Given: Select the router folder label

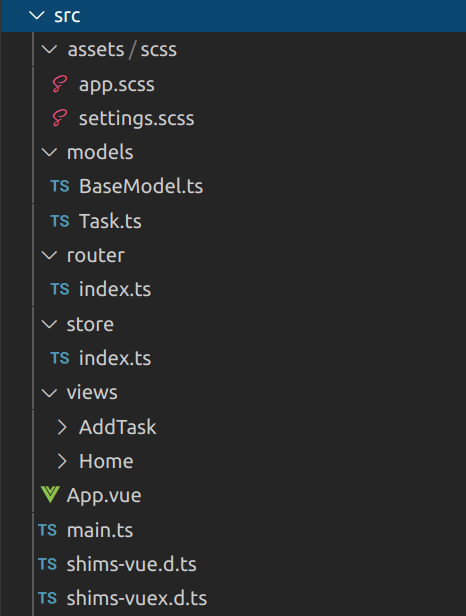Looking at the screenshot, I should click(95, 255).
